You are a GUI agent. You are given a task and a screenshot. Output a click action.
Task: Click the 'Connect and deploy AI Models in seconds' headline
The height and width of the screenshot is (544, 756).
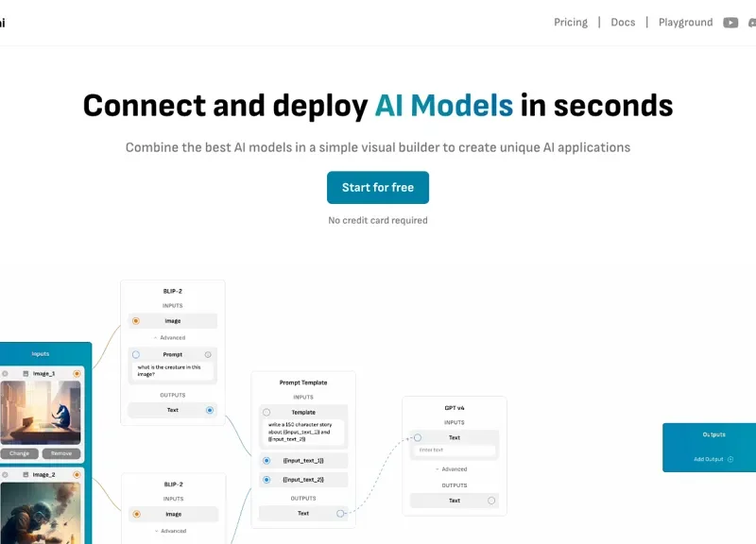coord(378,106)
